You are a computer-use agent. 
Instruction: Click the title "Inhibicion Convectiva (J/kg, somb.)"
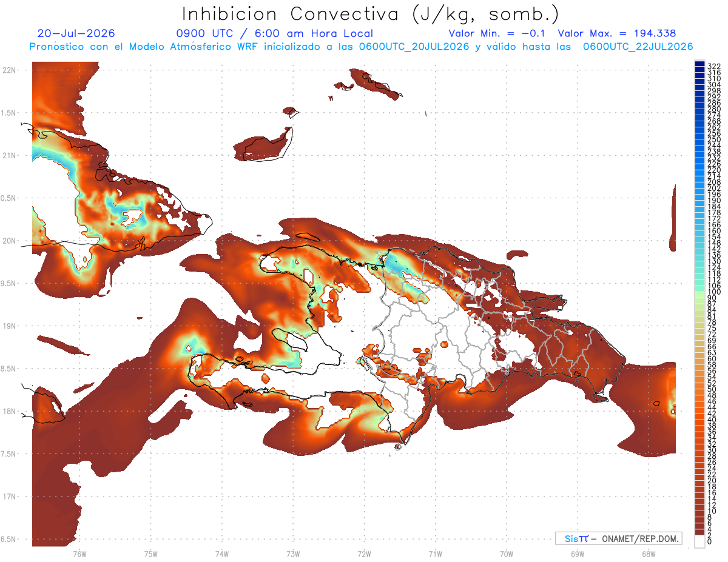[370, 14]
